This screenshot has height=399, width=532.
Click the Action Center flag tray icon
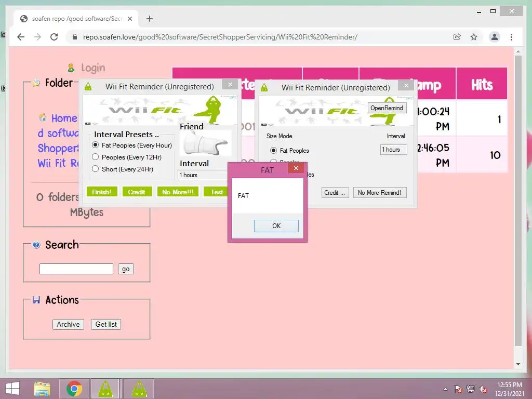458,389
